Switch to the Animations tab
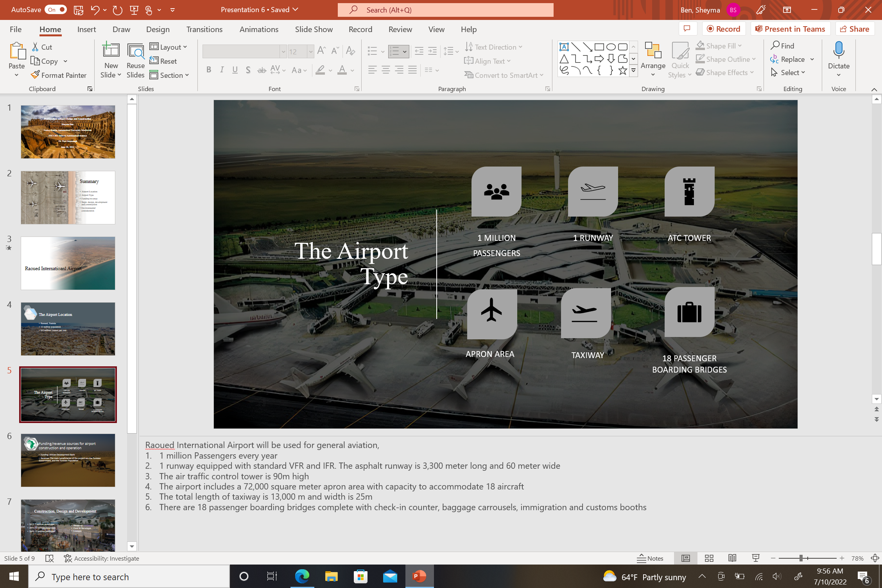 point(259,29)
